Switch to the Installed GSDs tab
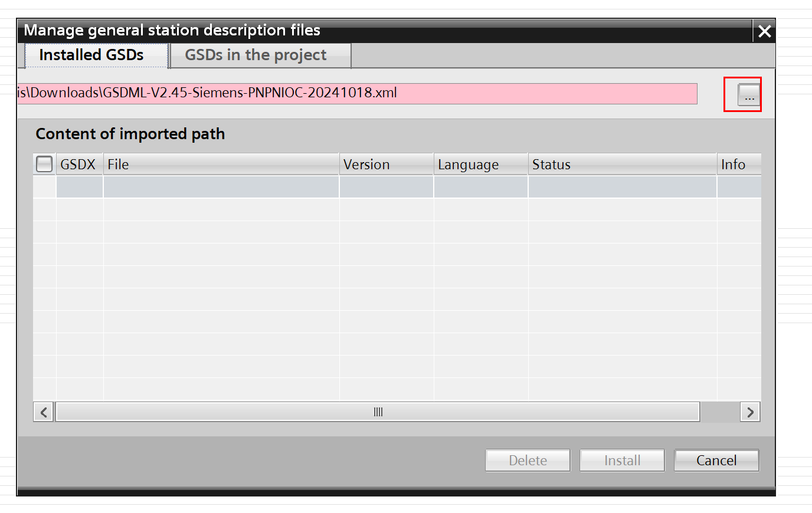The image size is (812, 513). click(91, 55)
